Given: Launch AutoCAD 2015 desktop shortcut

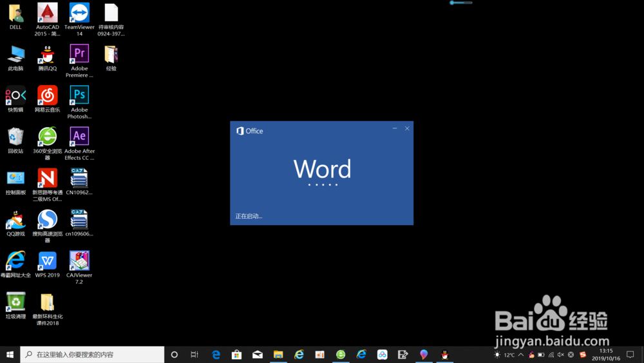Looking at the screenshot, I should click(x=47, y=19).
